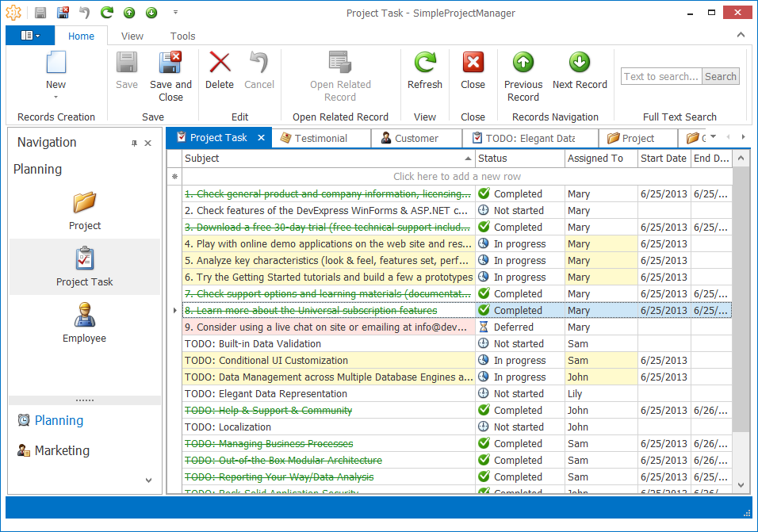Click Deferred hourglass icon in row 9
Screen dimensions: 758x532
point(484,327)
